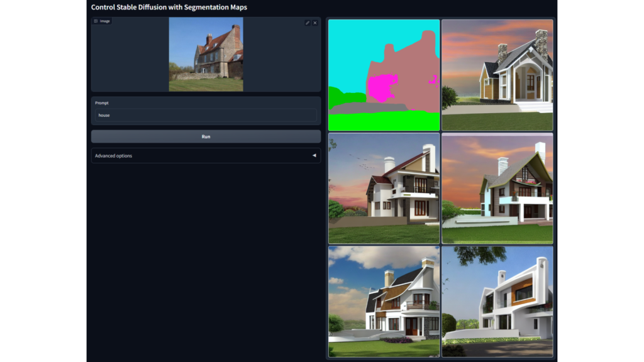This screenshot has height=362, width=644.
Task: Select the middle-left generated house image
Action: [x=384, y=188]
